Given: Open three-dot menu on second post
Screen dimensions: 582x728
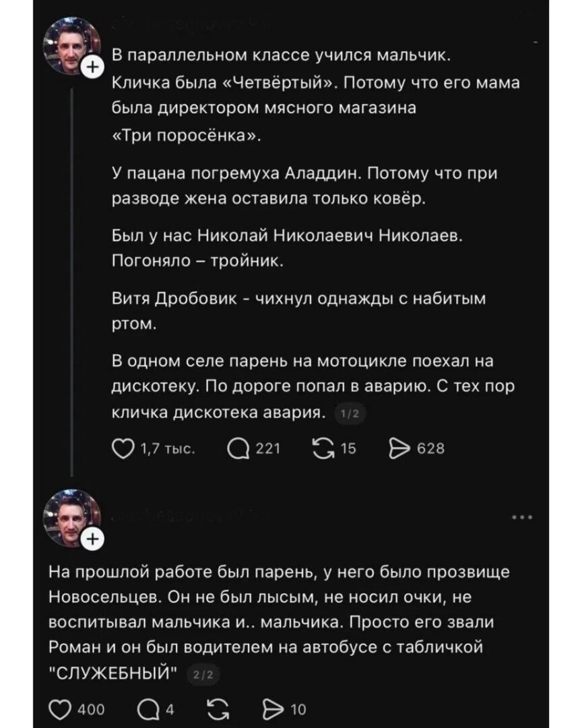Looking at the screenshot, I should click(523, 517).
